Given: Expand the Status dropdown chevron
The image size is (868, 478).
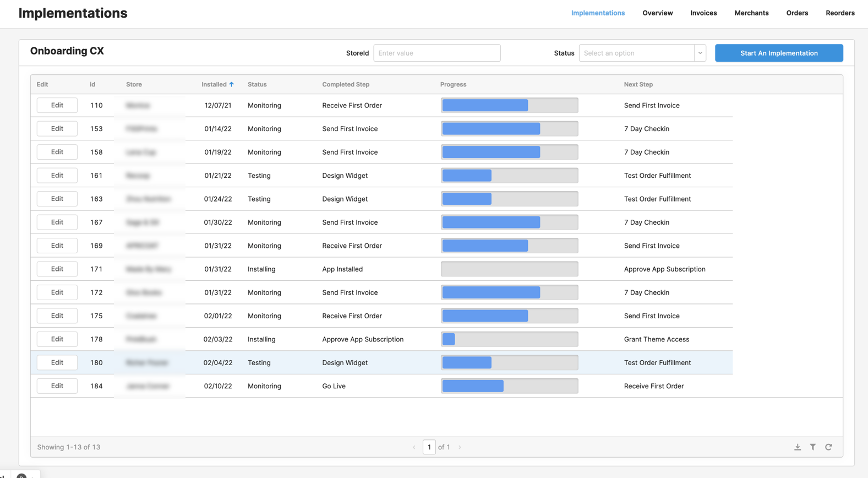Looking at the screenshot, I should (x=700, y=53).
